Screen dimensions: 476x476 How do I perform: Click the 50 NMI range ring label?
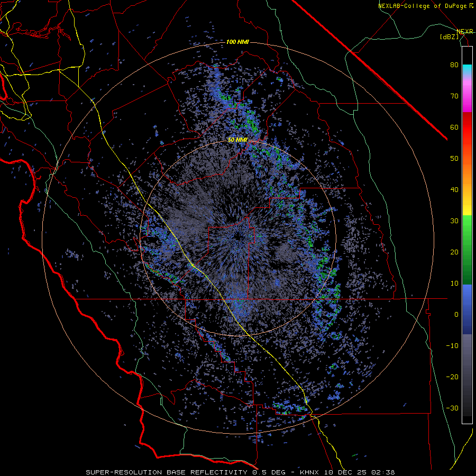pyautogui.click(x=237, y=140)
